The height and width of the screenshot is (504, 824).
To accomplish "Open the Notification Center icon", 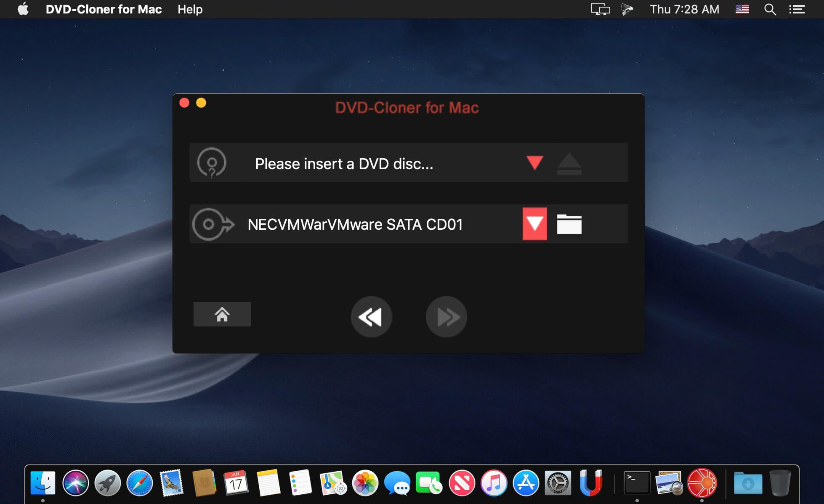I will [797, 9].
